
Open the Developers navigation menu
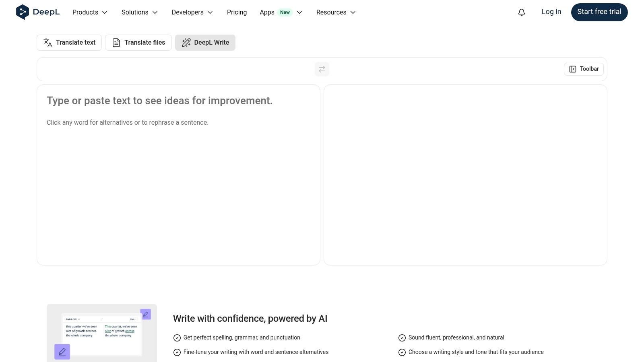pyautogui.click(x=192, y=12)
